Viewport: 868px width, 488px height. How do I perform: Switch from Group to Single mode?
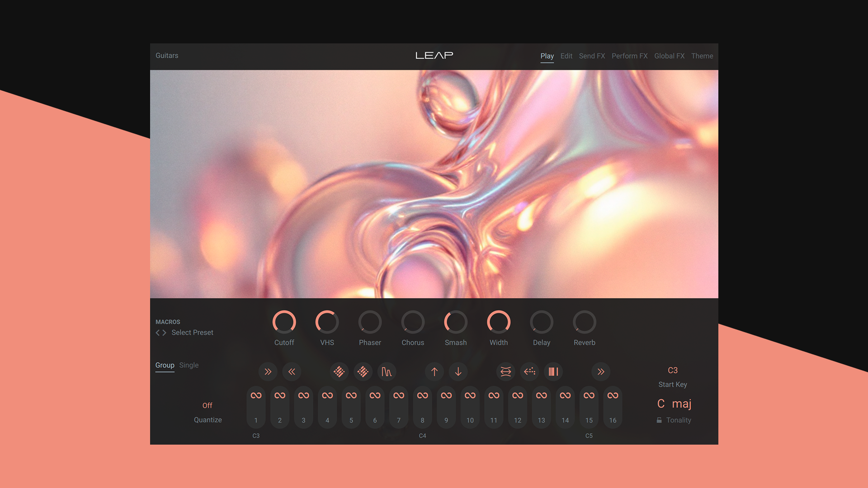(x=189, y=365)
